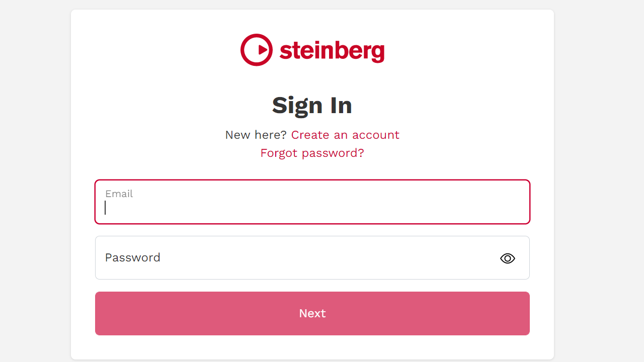This screenshot has height=362, width=644.
Task: Hide the password again using the eye toggle
Action: tap(507, 258)
